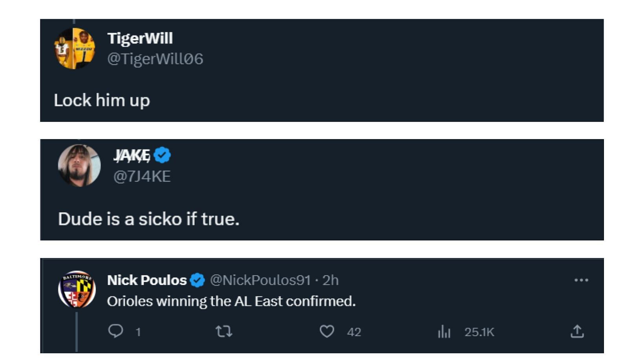Open Nick Poulos's Baltimore avatar

coord(77,290)
